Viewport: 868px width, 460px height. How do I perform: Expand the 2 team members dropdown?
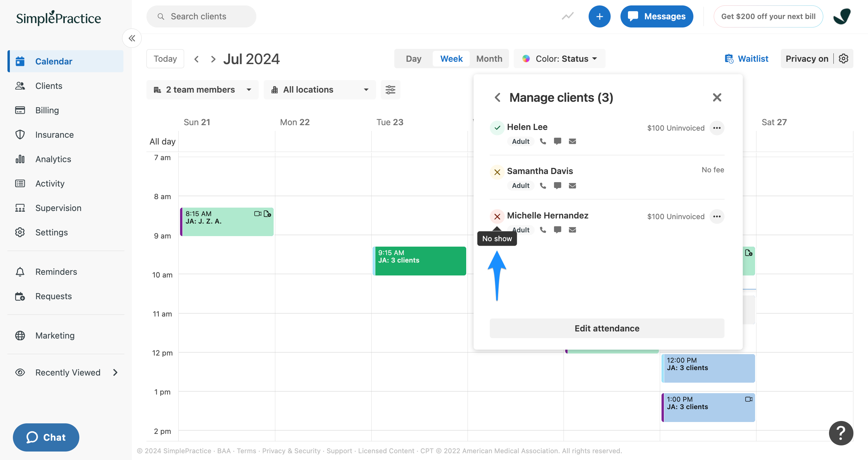[202, 90]
